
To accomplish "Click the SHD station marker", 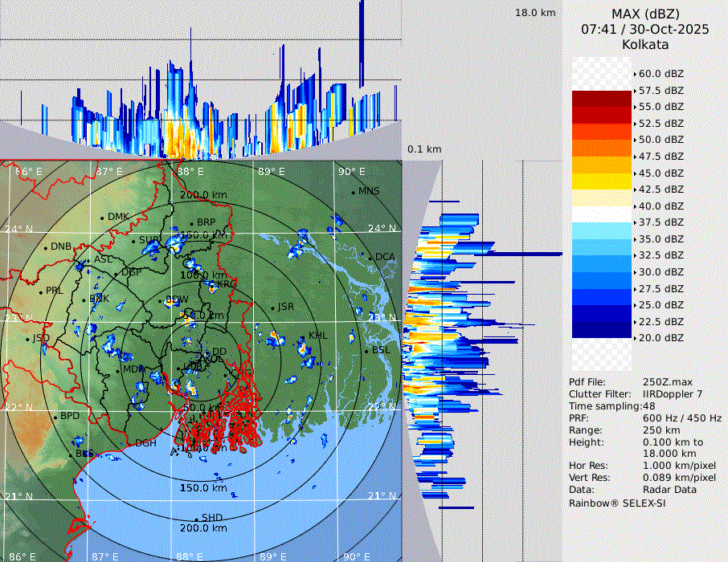I will pos(197,519).
